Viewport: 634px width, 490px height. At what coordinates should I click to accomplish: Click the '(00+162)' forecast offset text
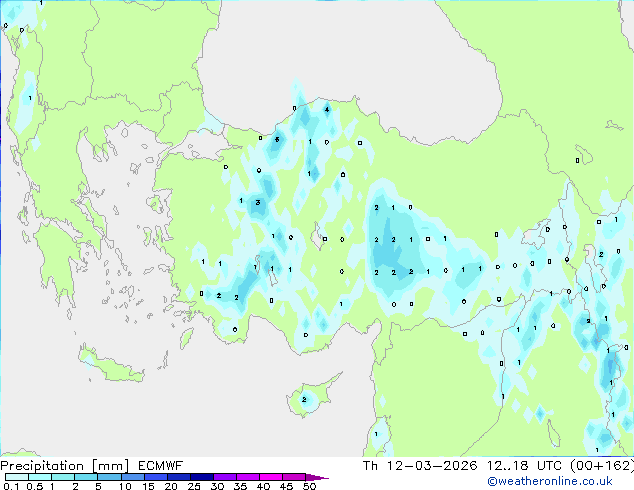click(x=602, y=466)
